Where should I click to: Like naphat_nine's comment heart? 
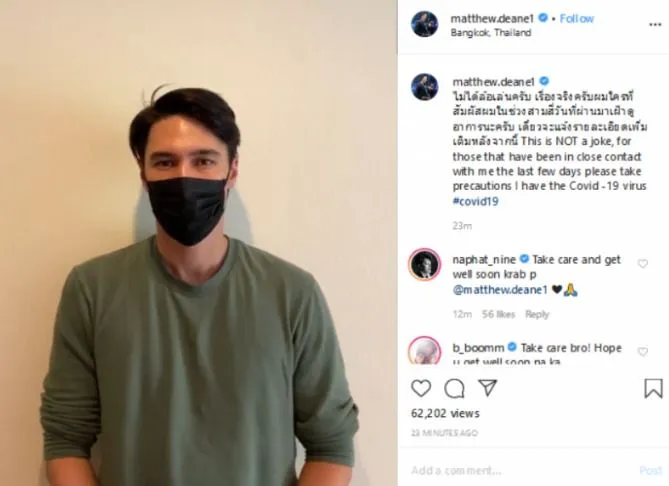coord(643,264)
